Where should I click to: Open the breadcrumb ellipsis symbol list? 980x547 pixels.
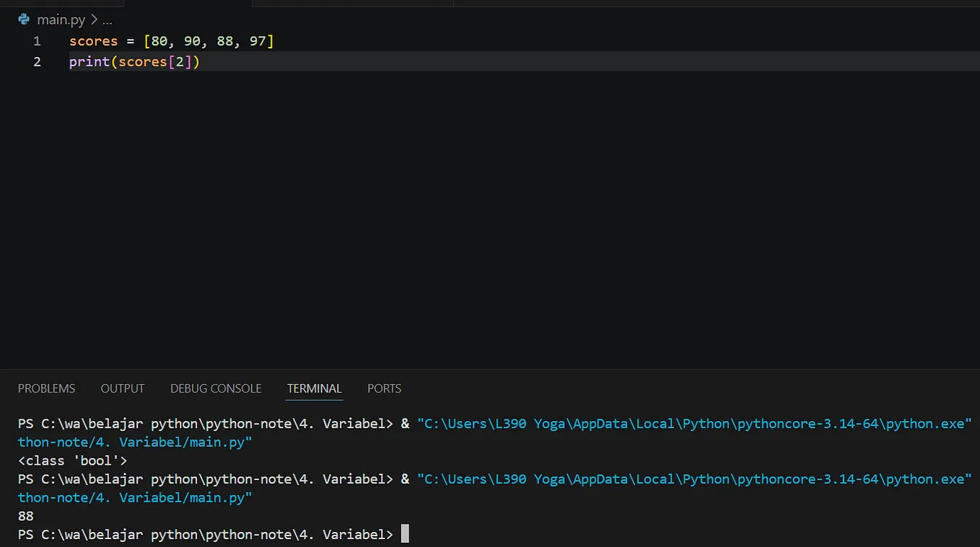click(108, 21)
